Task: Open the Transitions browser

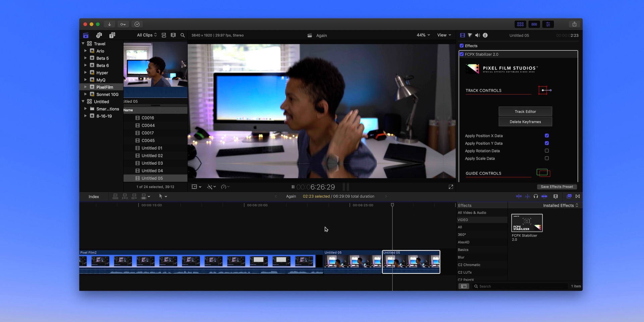Action: point(578,196)
